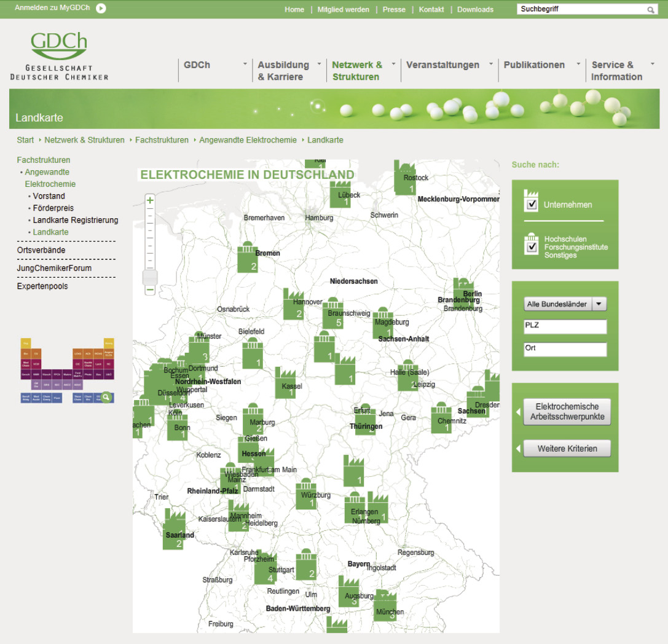Viewport: 668px width, 644px height.
Task: Zoom in the map with plus button
Action: [x=150, y=200]
